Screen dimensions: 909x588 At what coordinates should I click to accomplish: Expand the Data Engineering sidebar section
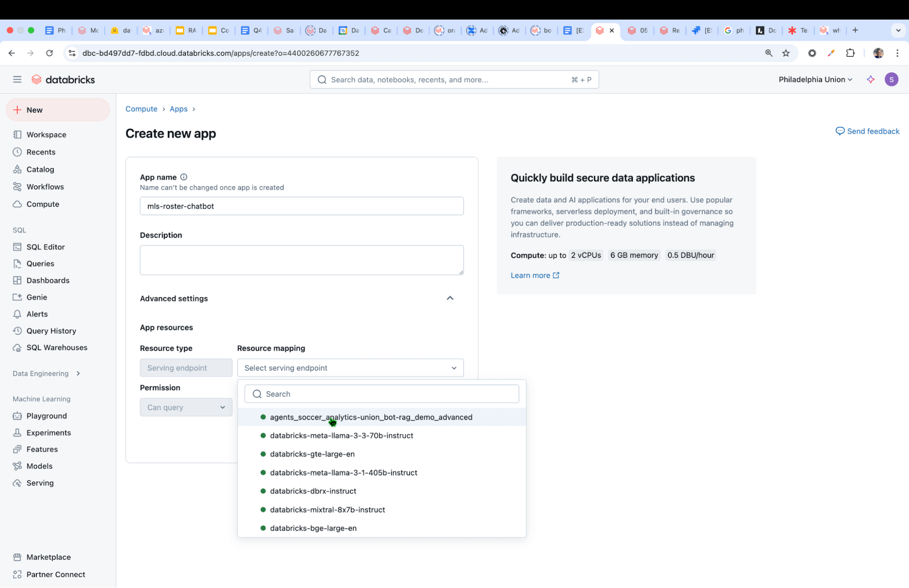point(46,373)
